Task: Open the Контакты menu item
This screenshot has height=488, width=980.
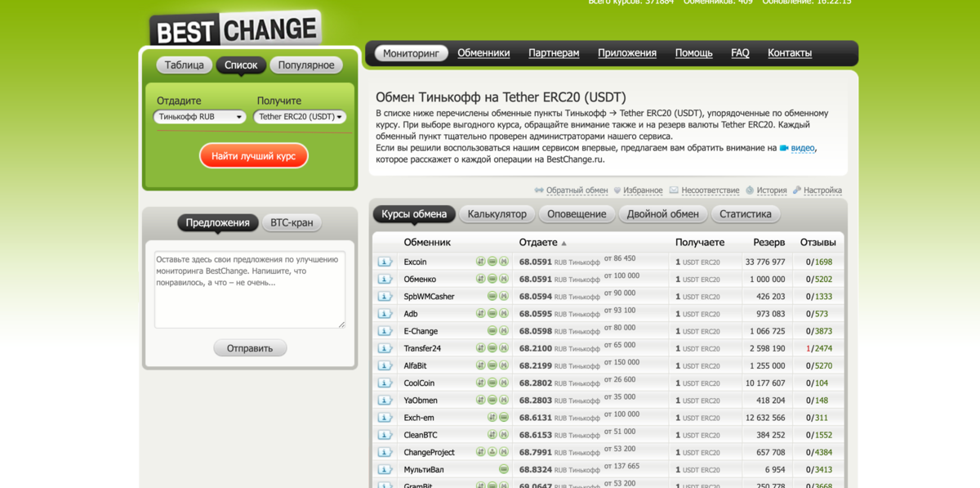Action: pos(790,53)
